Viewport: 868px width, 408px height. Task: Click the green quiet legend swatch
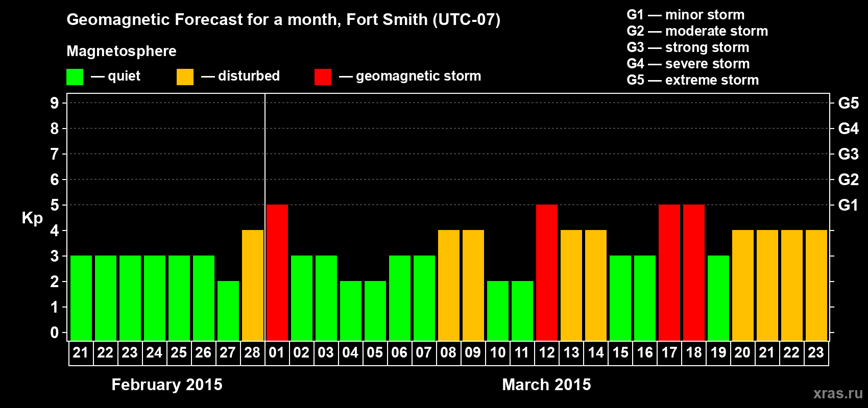(x=75, y=77)
